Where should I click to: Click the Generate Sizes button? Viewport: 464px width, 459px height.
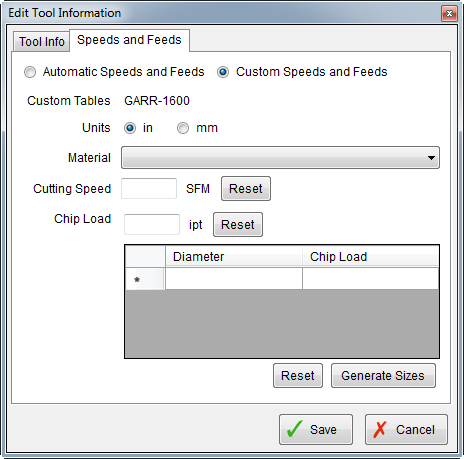click(x=383, y=376)
